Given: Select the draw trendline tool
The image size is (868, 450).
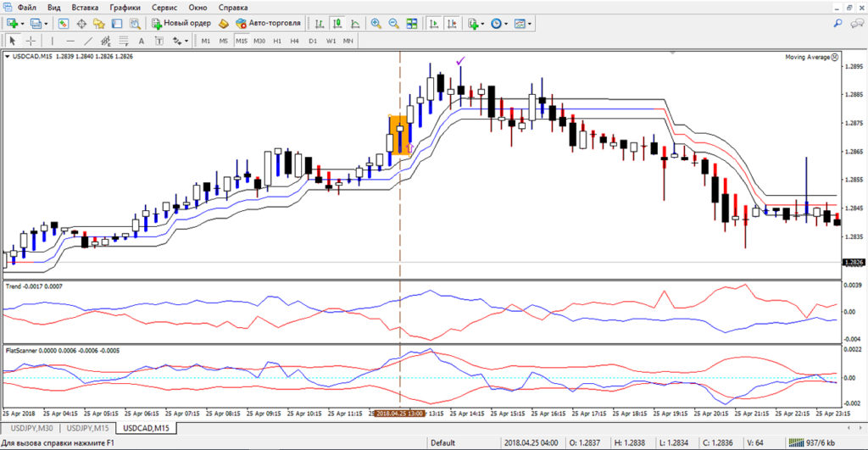Looking at the screenshot, I should pyautogui.click(x=87, y=41).
